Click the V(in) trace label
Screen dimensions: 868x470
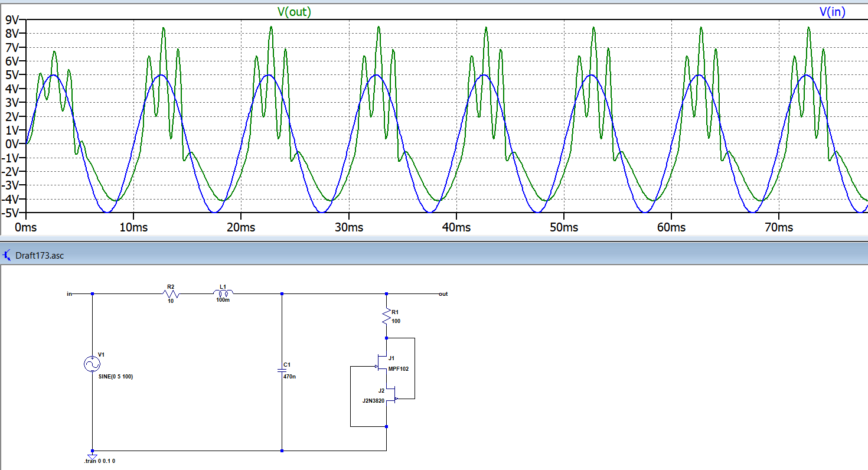(831, 12)
